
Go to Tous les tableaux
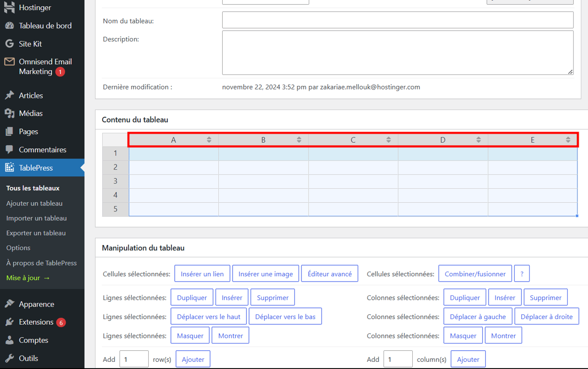[x=33, y=188]
